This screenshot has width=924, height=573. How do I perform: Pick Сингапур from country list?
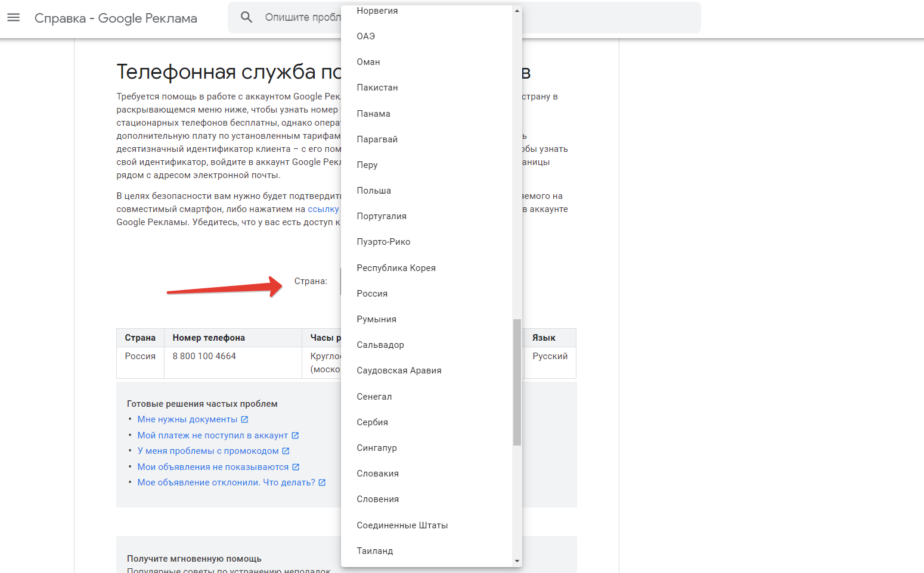(x=426, y=448)
